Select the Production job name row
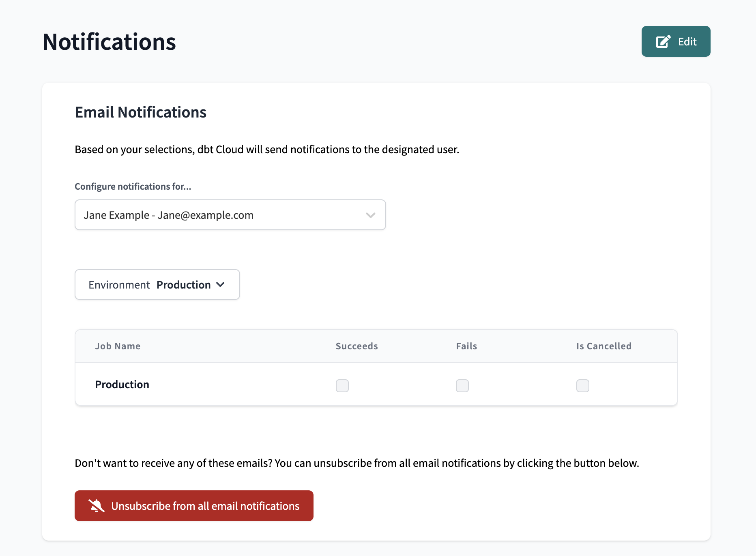The width and height of the screenshot is (756, 556). coord(376,384)
